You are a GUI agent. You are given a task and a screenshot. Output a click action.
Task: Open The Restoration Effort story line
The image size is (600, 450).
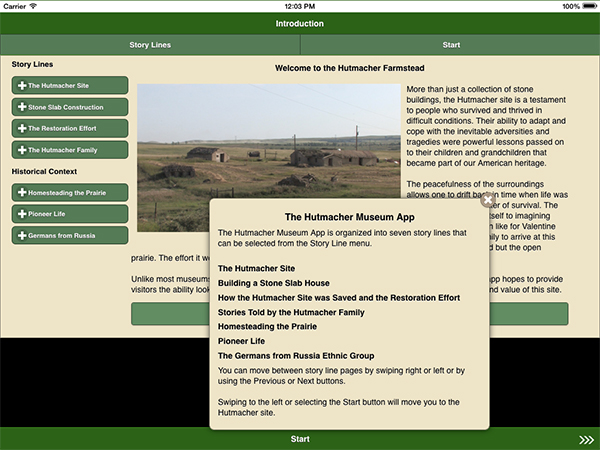point(70,129)
